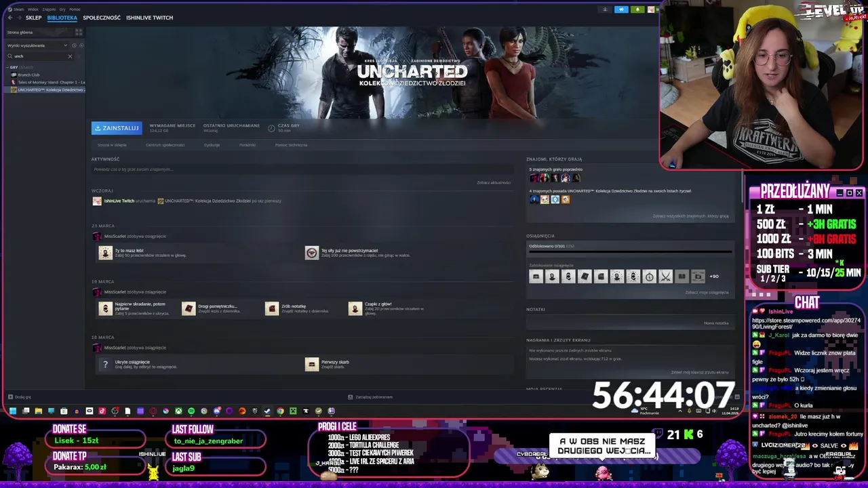
Task: Go to the SPOŁECZNOŚĆ tab
Action: (102, 18)
